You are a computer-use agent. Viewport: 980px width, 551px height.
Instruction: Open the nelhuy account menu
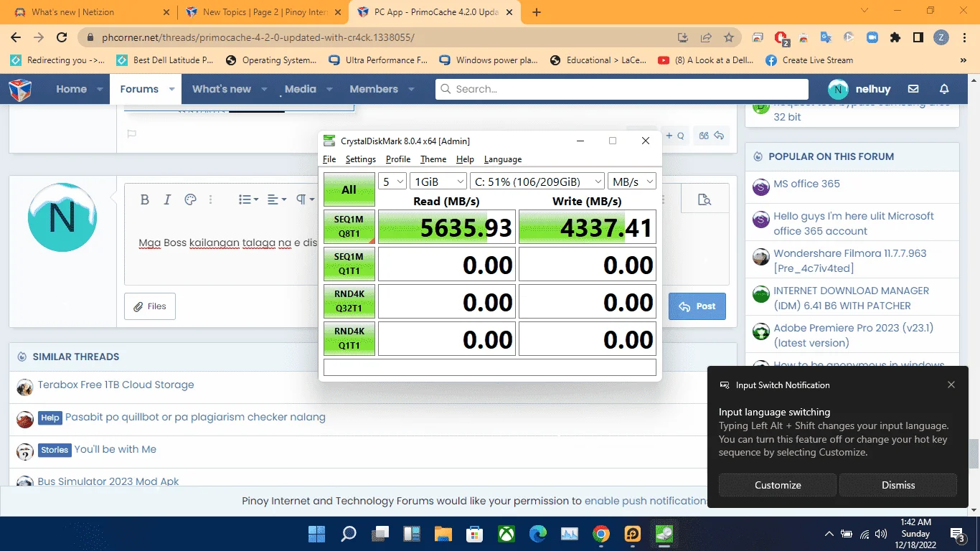[859, 89]
